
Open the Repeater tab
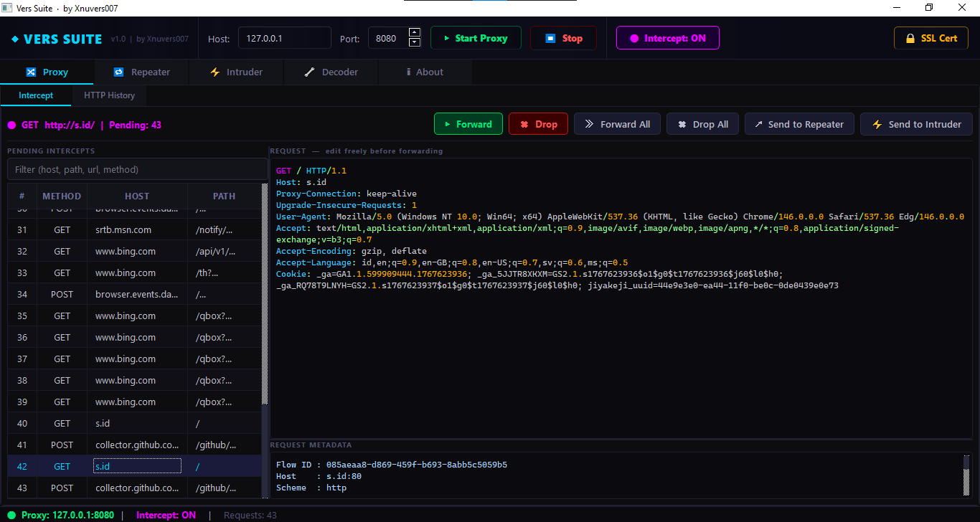click(x=141, y=72)
